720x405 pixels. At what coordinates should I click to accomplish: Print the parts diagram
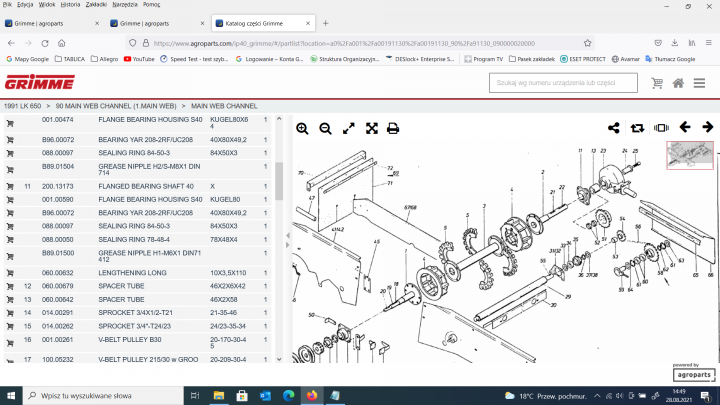point(393,128)
